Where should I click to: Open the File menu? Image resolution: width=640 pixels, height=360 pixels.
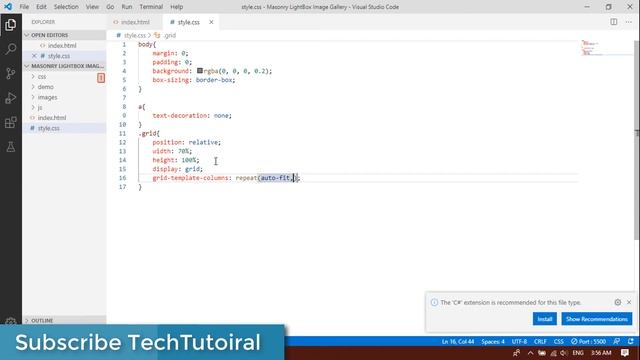[x=24, y=7]
